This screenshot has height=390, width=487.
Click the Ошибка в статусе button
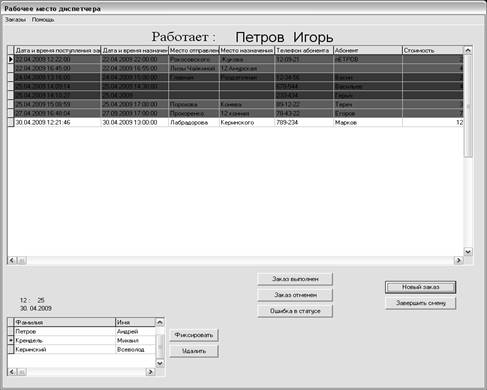coord(295,311)
